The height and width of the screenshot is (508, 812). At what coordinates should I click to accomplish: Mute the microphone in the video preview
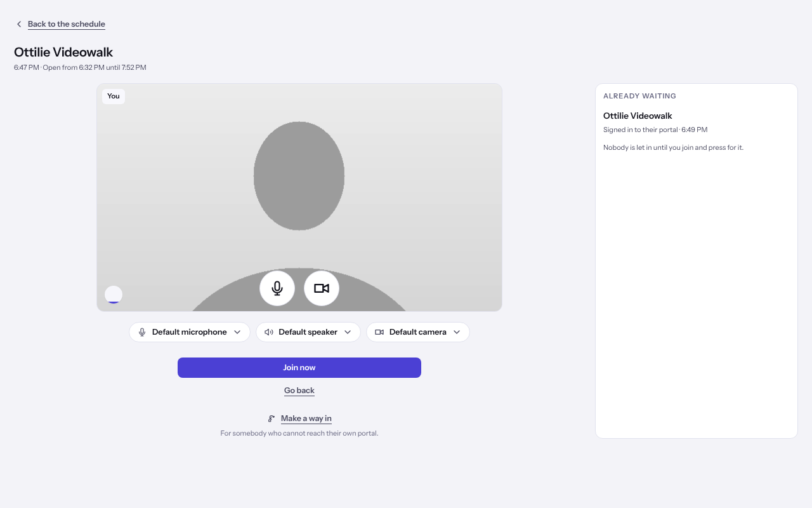(x=277, y=288)
